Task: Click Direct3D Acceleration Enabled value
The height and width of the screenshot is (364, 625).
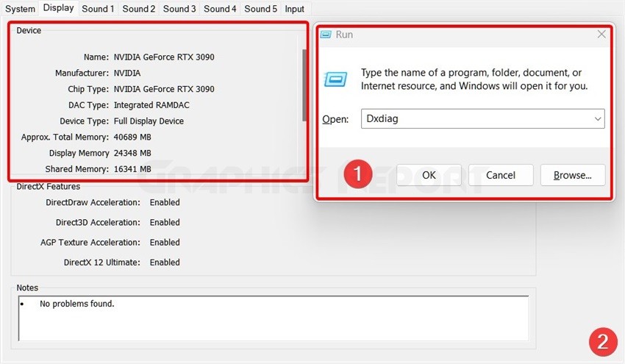Action: tap(165, 222)
